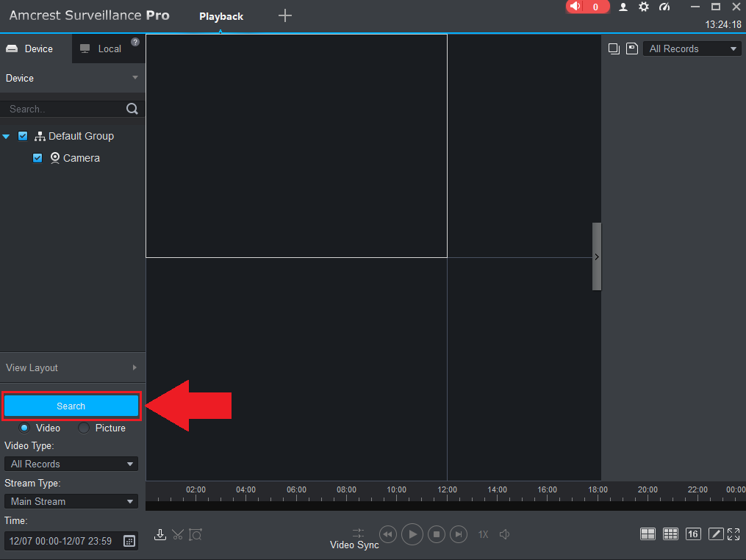The height and width of the screenshot is (560, 746).
Task: Enable full screen playback view
Action: [734, 534]
